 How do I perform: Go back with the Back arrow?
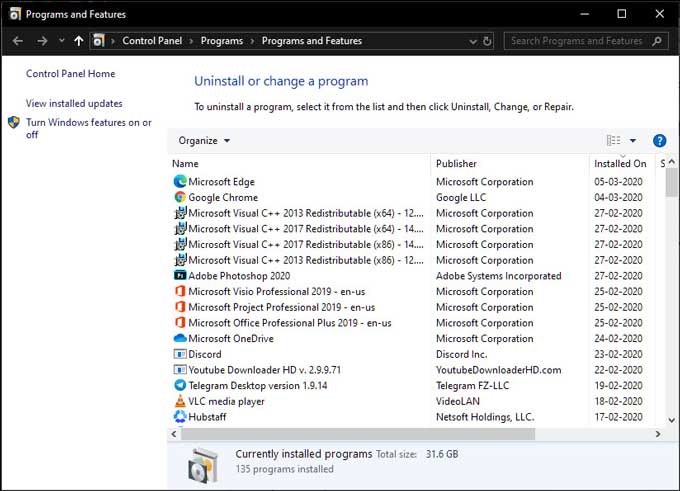(18, 41)
